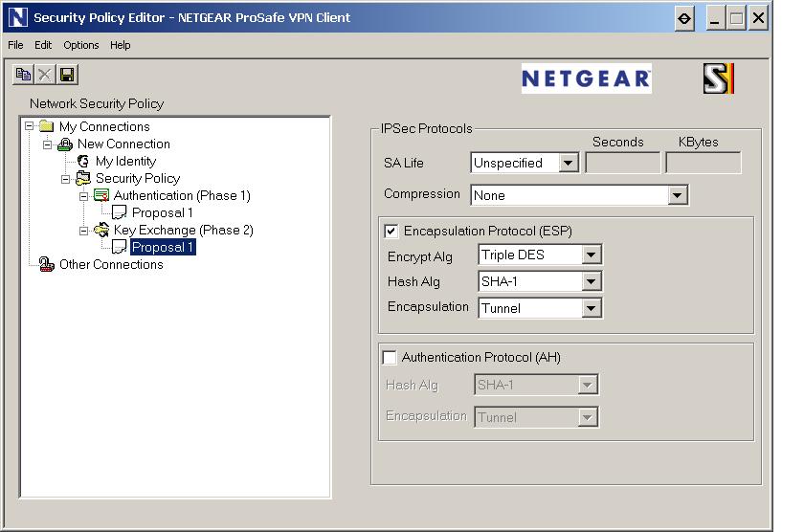
Task: Open the ESP Encapsulation Tunnel dropdown
Action: (592, 308)
